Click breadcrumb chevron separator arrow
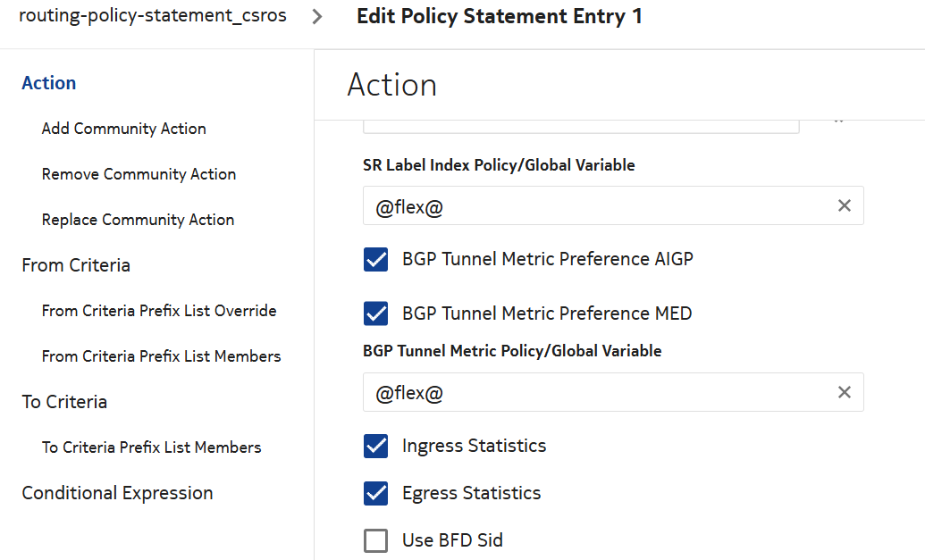 [x=317, y=17]
